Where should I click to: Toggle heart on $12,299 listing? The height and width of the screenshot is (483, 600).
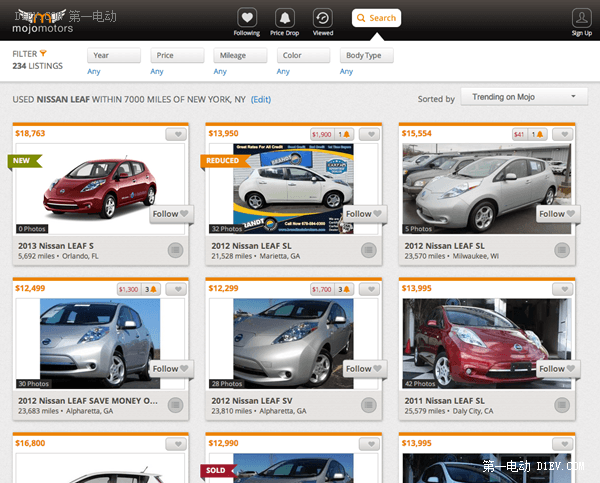369,289
